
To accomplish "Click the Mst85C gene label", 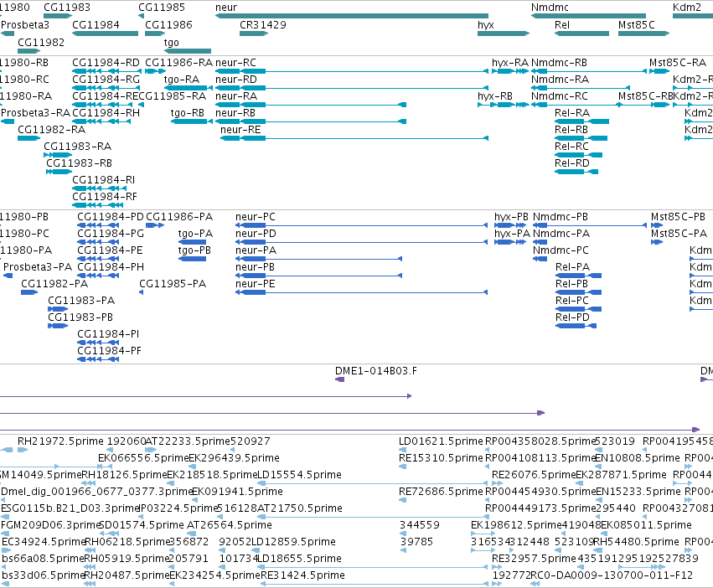I will 637,24.
